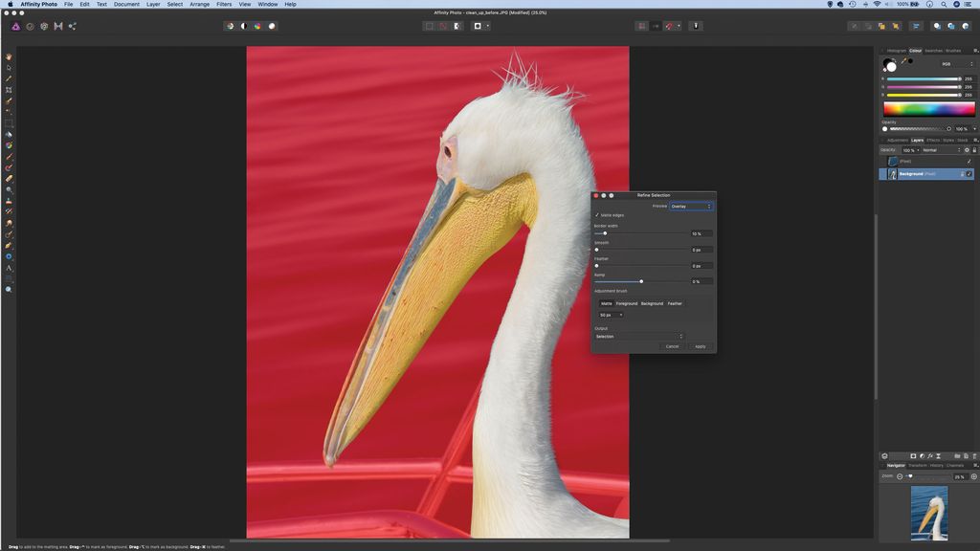Select the Flood Select tool
The height and width of the screenshot is (551, 980).
click(x=8, y=112)
